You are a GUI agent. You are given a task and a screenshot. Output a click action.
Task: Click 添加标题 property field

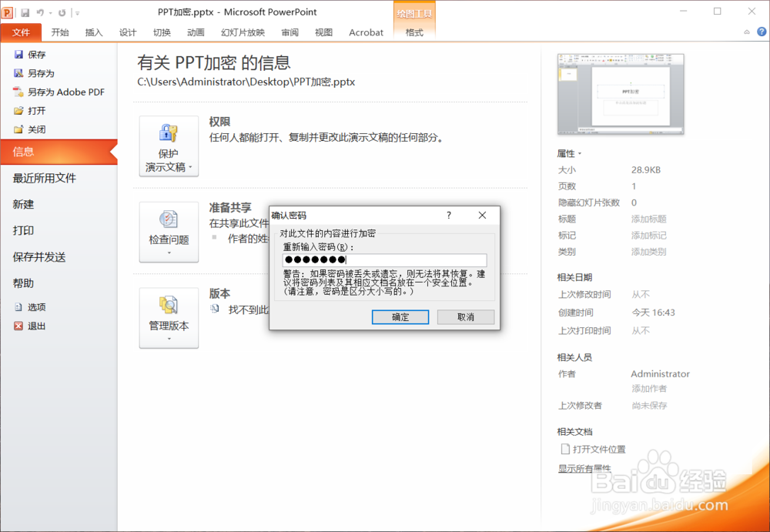[648, 219]
